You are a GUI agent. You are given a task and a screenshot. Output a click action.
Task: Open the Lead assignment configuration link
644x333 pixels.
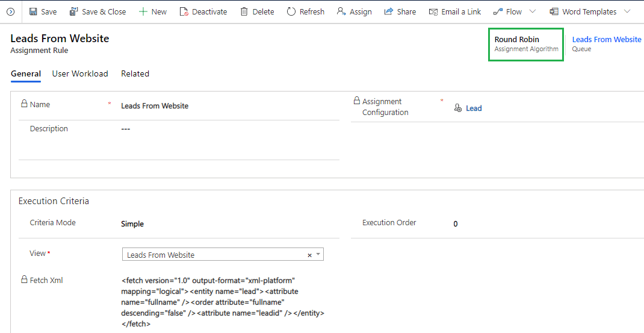coord(474,108)
